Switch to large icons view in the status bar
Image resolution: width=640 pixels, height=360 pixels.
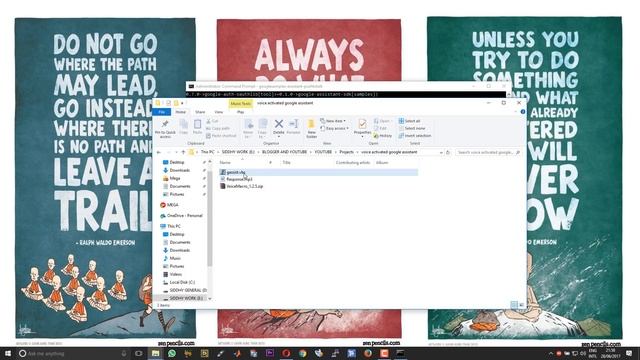521,304
